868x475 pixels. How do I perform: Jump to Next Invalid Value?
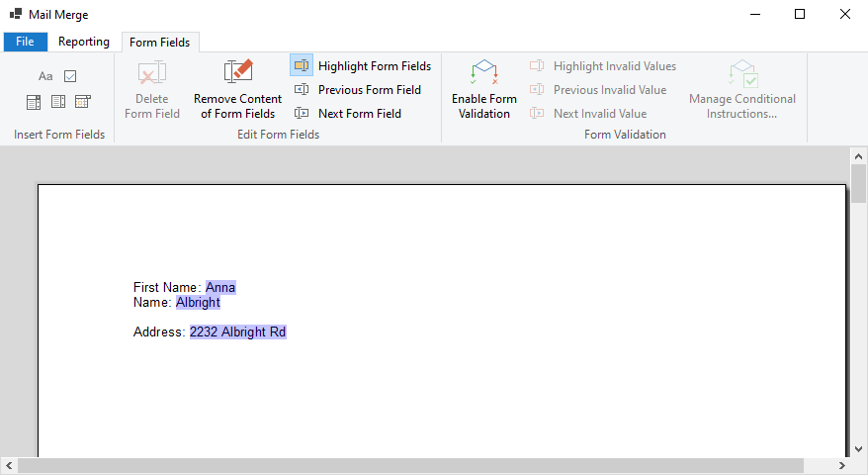[x=588, y=114]
